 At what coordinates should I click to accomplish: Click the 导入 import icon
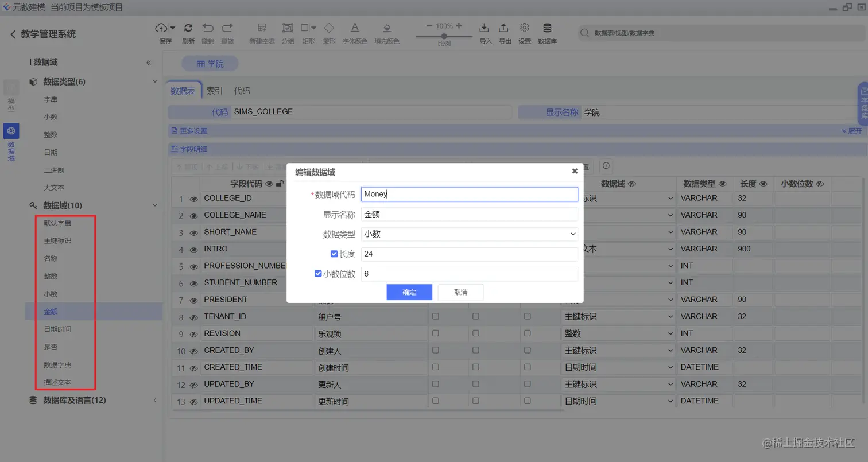485,28
